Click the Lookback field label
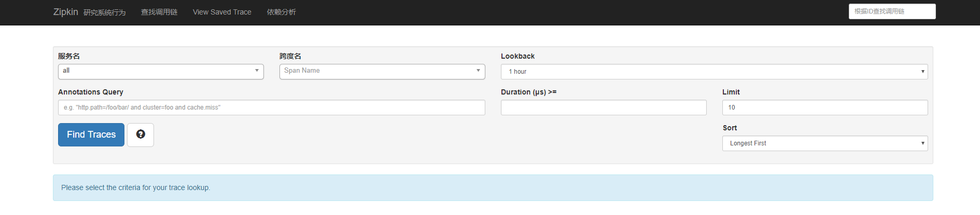This screenshot has height=215, width=980. [x=517, y=56]
